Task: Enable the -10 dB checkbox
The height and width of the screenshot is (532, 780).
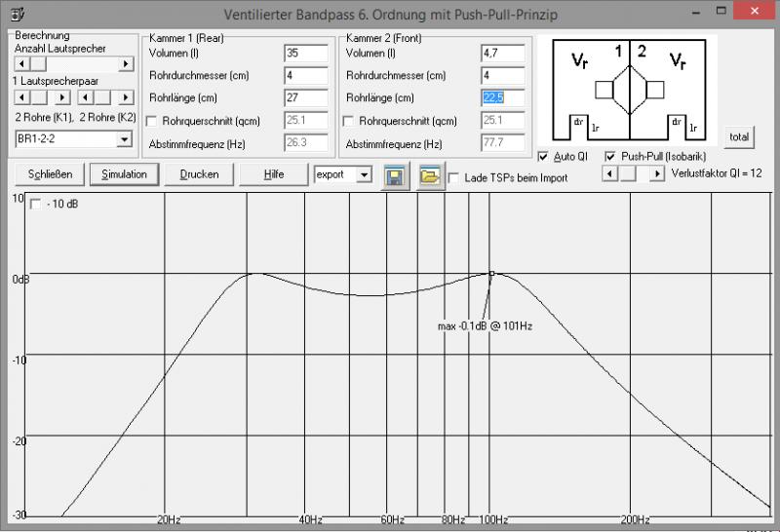Action: coord(36,205)
